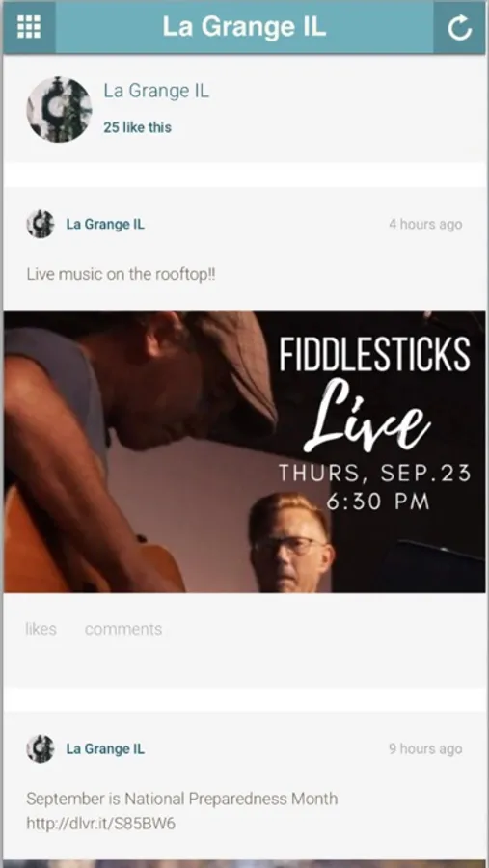Open the dlvr.it/S85BW6 link
Image resolution: width=489 pixels, height=868 pixels.
[101, 824]
